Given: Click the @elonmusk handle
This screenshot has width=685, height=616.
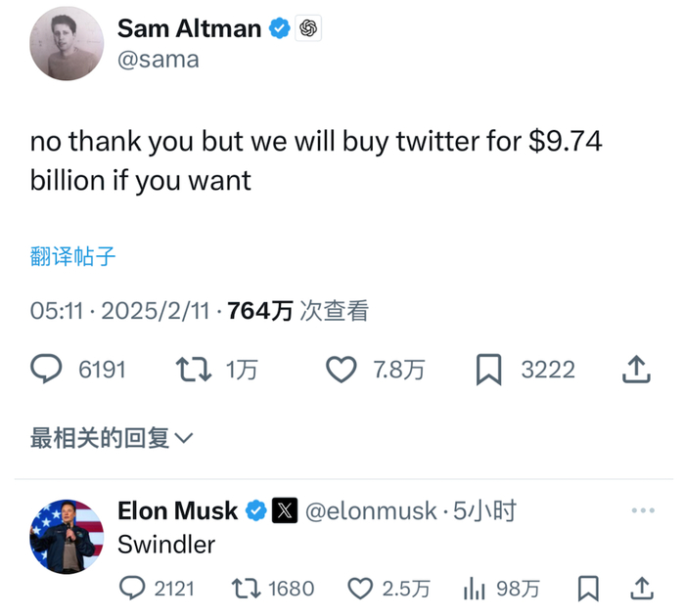Looking at the screenshot, I should [x=371, y=510].
